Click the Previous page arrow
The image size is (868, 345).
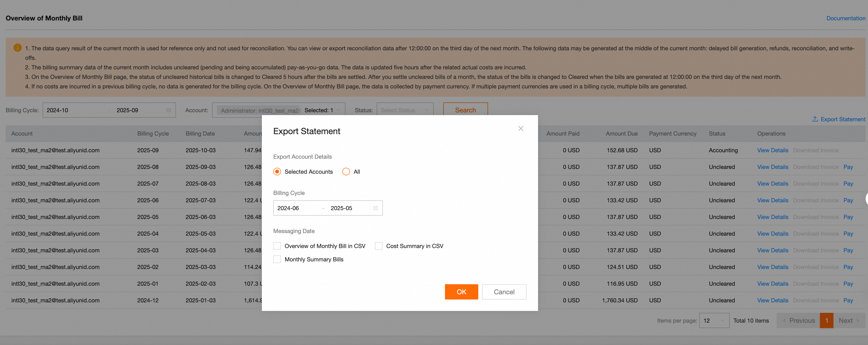(785, 320)
